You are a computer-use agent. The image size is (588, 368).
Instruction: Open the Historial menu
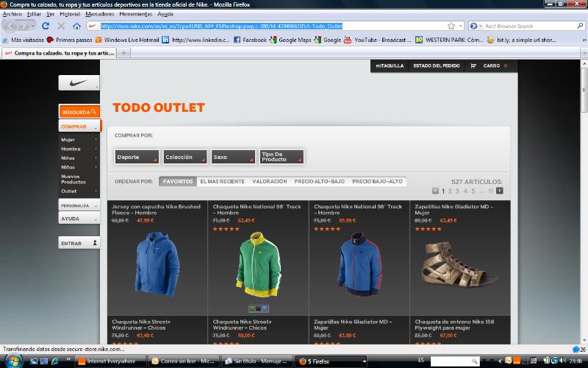point(70,14)
